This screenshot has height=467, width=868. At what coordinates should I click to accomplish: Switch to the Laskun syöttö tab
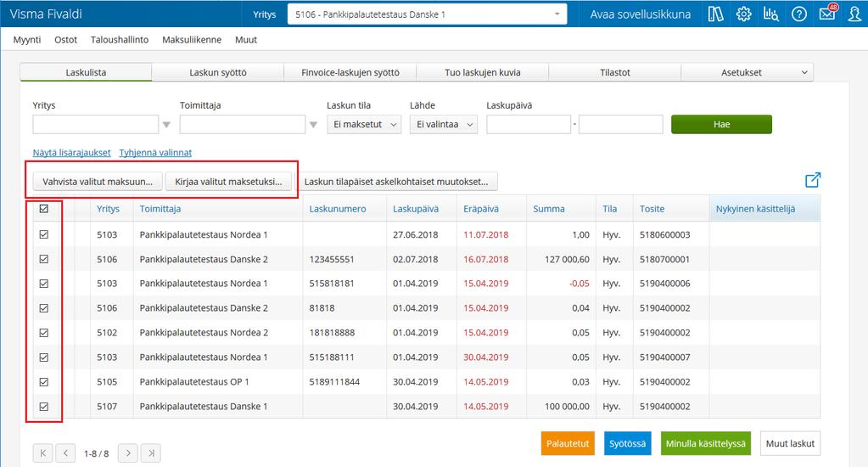[218, 72]
